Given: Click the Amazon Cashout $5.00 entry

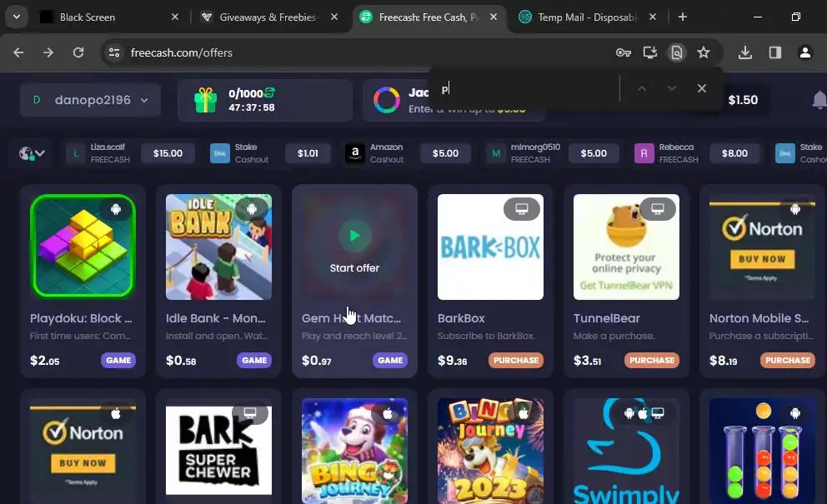Looking at the screenshot, I should click(x=407, y=153).
